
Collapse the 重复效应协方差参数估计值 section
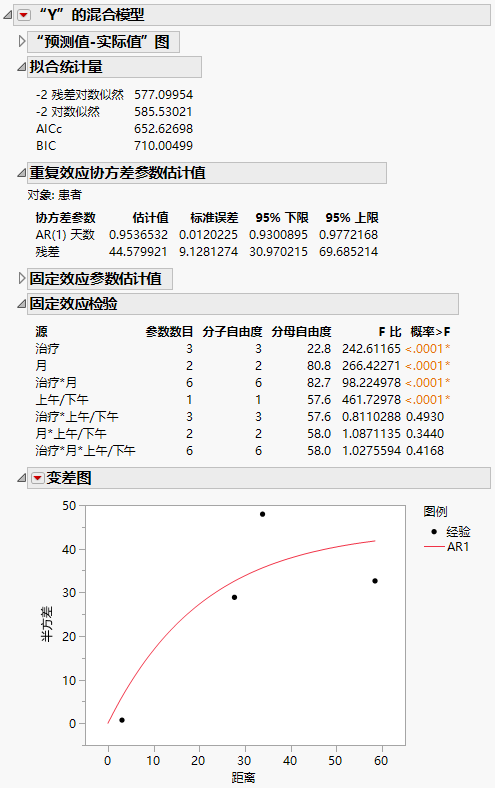tap(22, 173)
